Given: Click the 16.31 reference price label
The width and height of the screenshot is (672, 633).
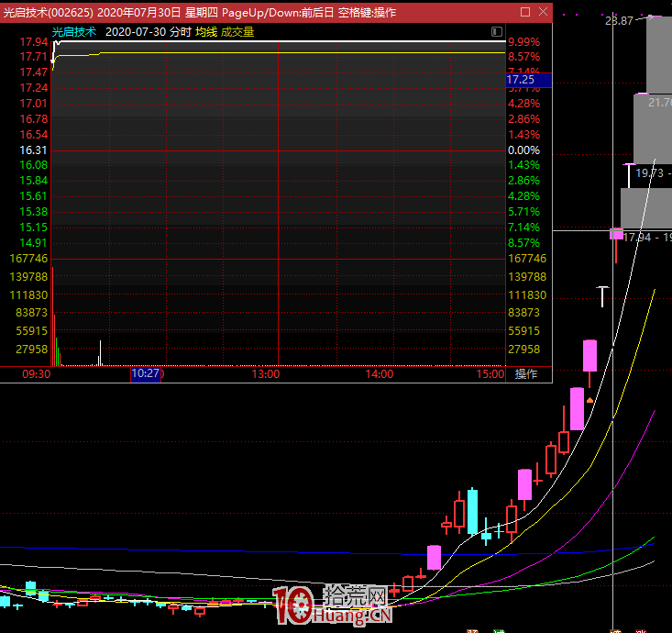Looking at the screenshot, I should [33, 150].
